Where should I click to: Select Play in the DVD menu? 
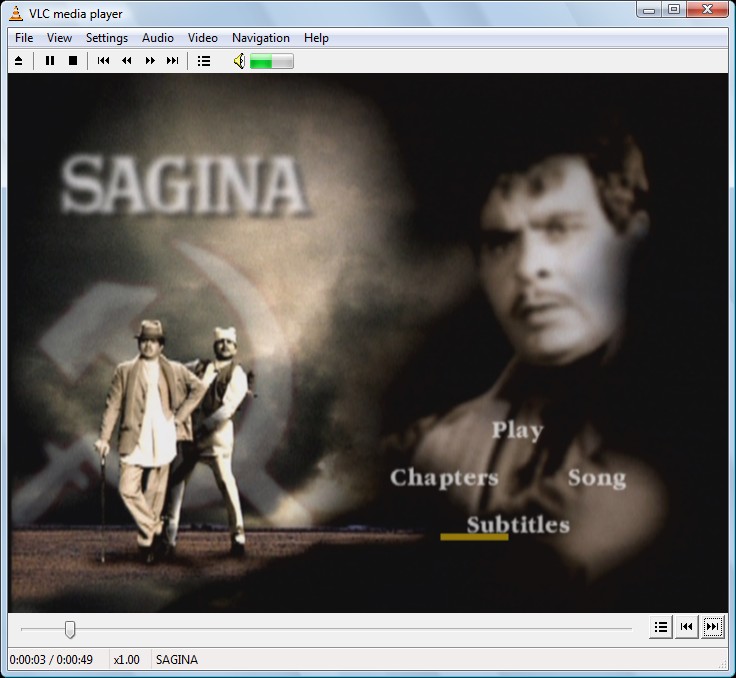click(x=518, y=431)
